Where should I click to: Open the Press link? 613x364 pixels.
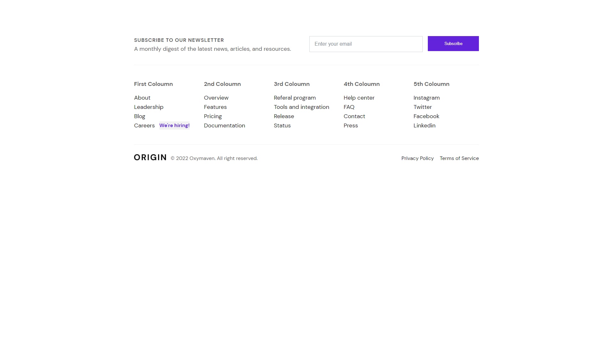pos(351,125)
